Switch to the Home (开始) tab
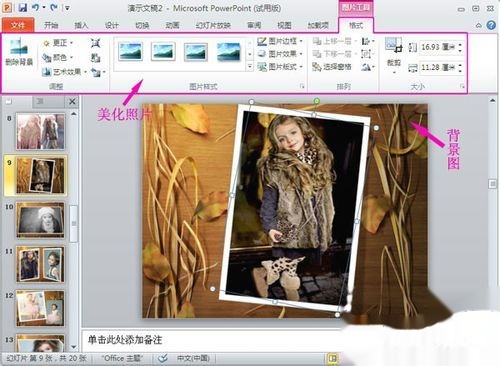The height and width of the screenshot is (366, 500). pos(51,25)
